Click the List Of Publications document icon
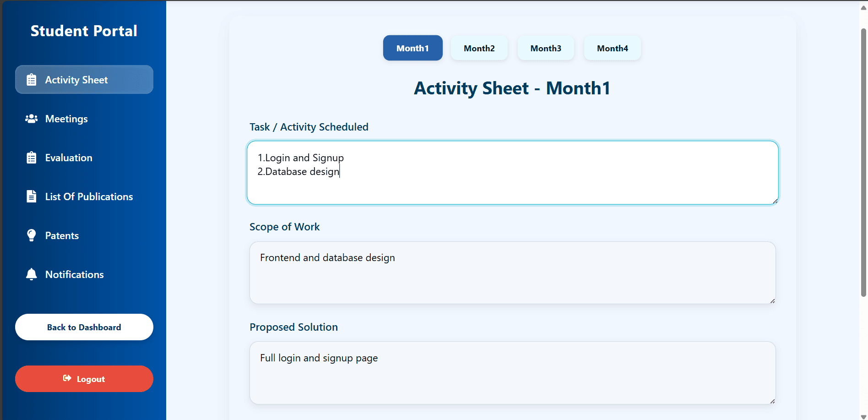The height and width of the screenshot is (420, 868). click(31, 196)
